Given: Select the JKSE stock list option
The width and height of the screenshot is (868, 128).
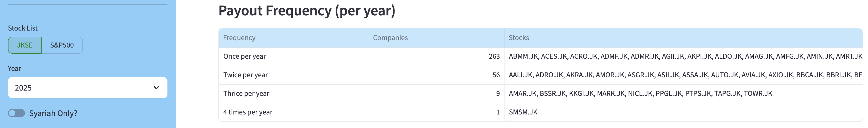Looking at the screenshot, I should pyautogui.click(x=25, y=45).
